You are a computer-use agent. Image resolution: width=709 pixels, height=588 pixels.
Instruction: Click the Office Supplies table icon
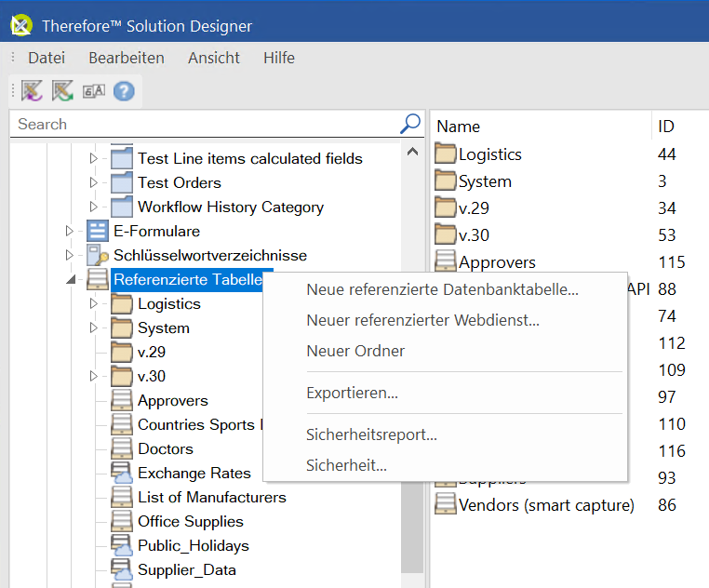pos(122,521)
